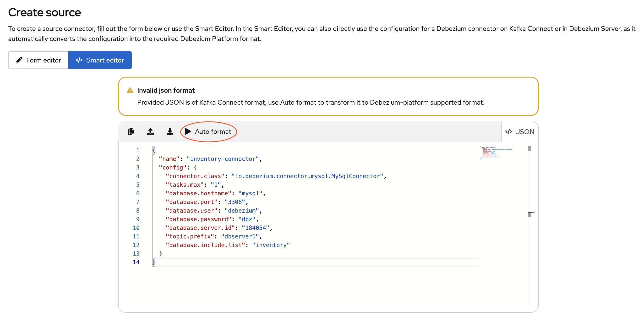Click the closing brace on line 13

point(161,254)
